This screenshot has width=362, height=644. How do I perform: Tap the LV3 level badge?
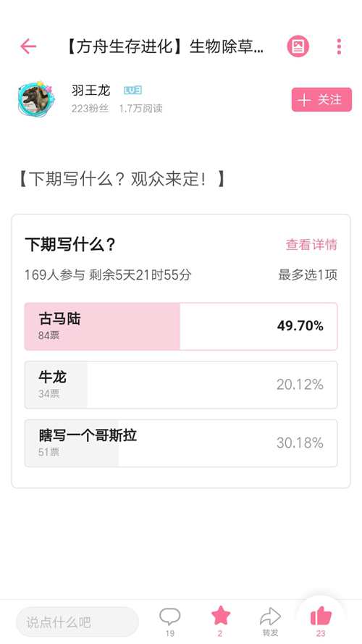(133, 90)
